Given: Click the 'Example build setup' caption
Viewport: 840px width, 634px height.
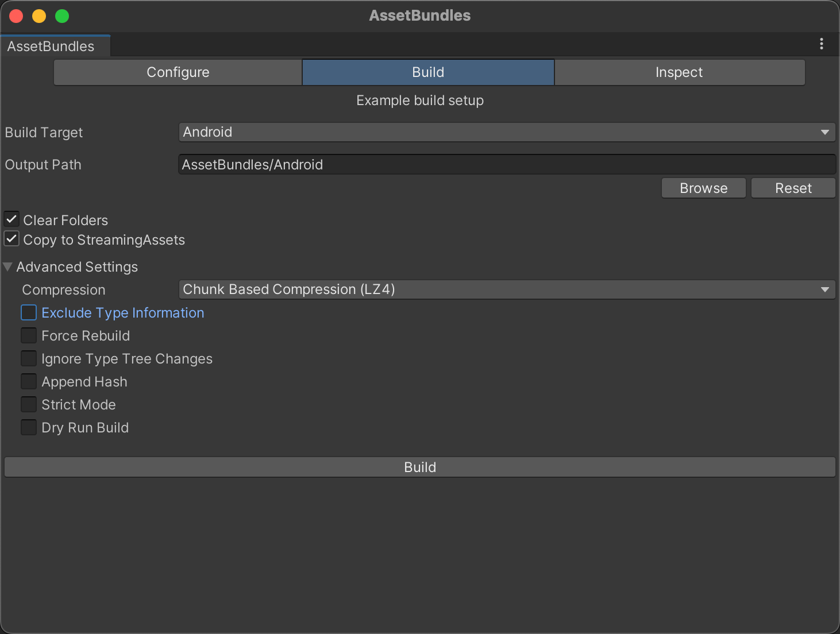Looking at the screenshot, I should 420,100.
